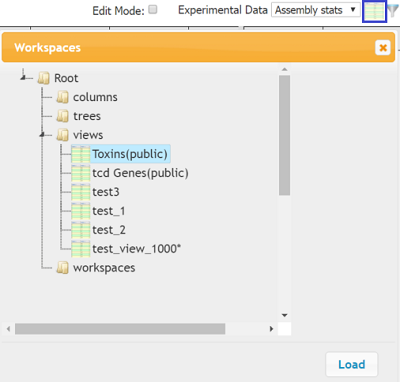Viewport: 400px width, 382px height.
Task: Click the vertical scrollbar thumb
Action: pos(284,135)
